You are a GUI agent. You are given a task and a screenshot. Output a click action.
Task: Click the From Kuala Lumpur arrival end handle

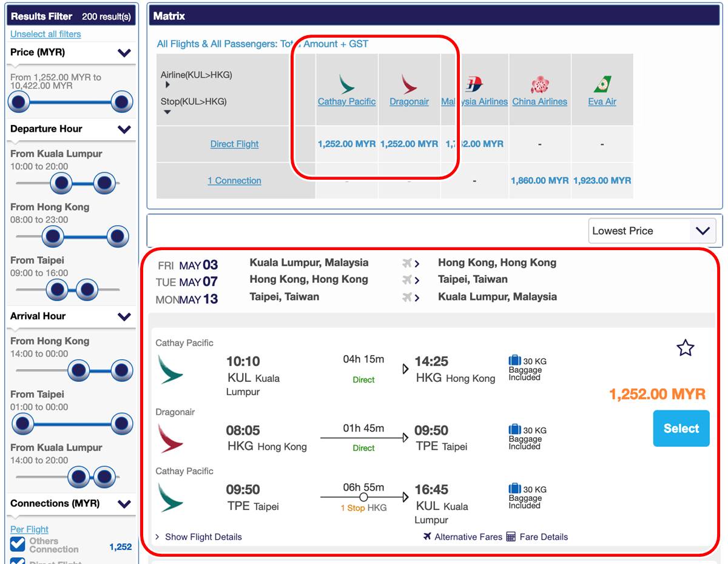tap(104, 477)
